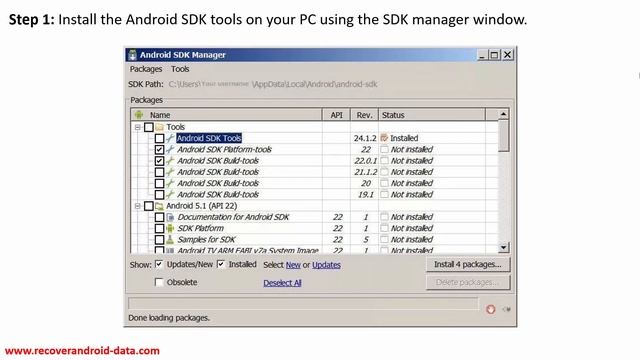The height and width of the screenshot is (360, 640).
Task: Sort by the API column header
Action: (x=336, y=115)
